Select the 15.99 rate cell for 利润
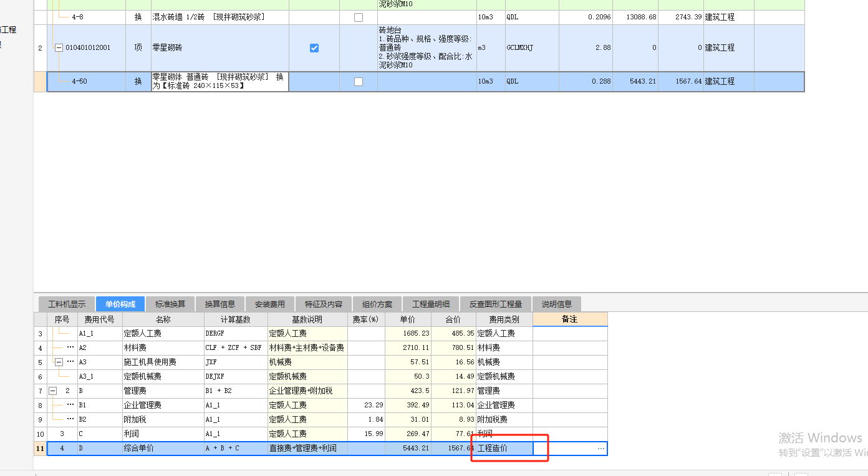Viewport: 868px width, 476px height. 366,434
